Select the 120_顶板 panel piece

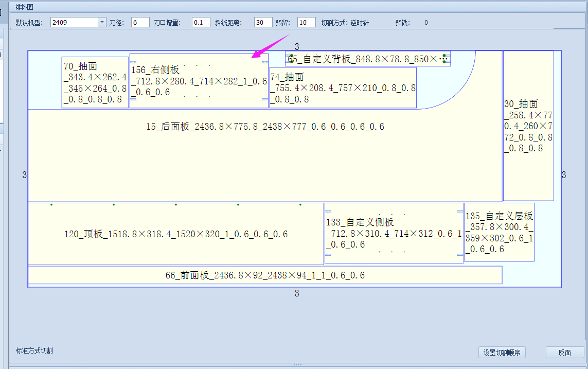176,234
